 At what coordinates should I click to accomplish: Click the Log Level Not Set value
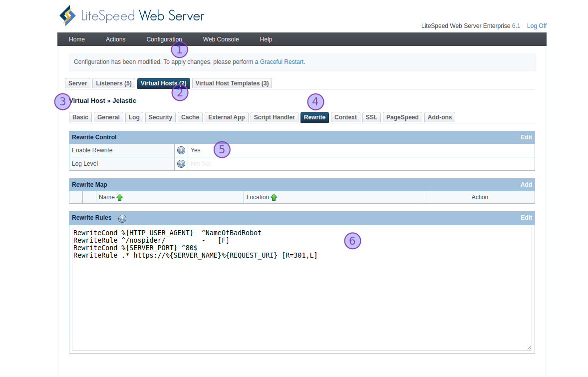click(201, 164)
